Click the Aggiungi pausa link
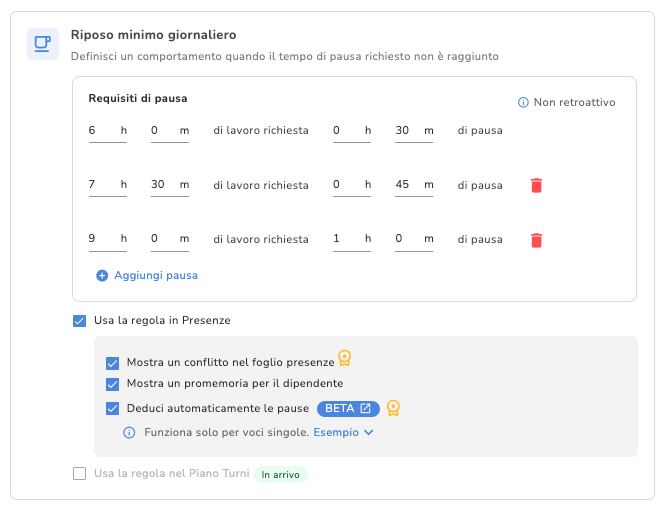 tap(156, 275)
